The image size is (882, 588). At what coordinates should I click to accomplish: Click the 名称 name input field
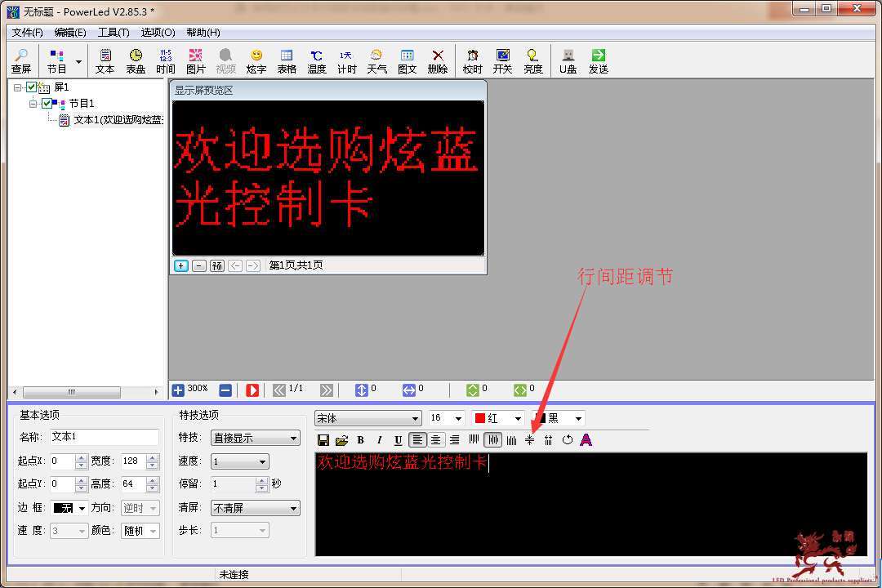105,437
